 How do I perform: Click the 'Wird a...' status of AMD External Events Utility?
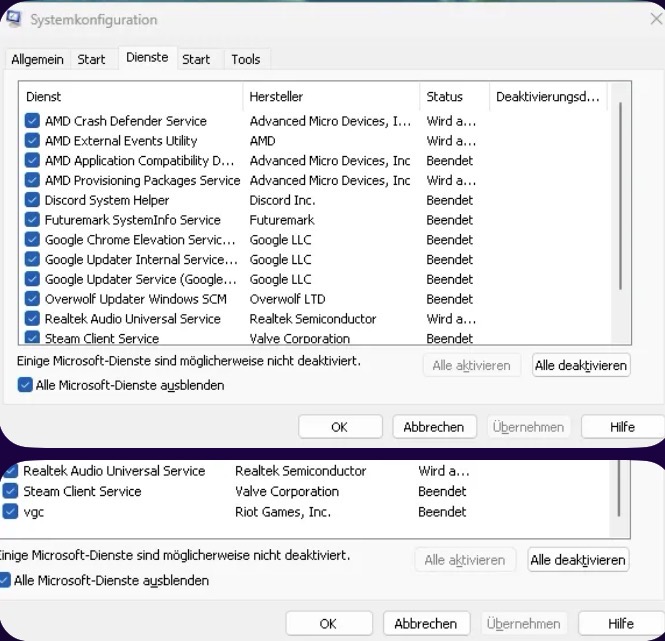(451, 141)
